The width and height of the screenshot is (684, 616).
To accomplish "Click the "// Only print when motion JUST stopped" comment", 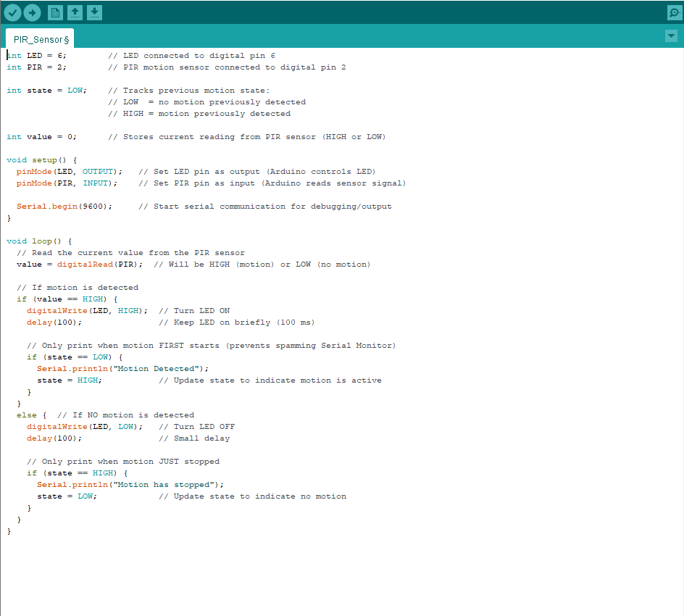I will (123, 462).
